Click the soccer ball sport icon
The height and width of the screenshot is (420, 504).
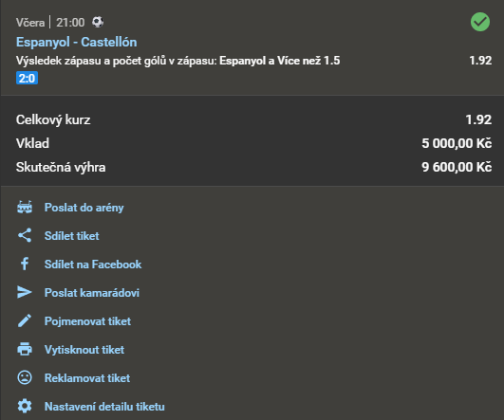98,22
